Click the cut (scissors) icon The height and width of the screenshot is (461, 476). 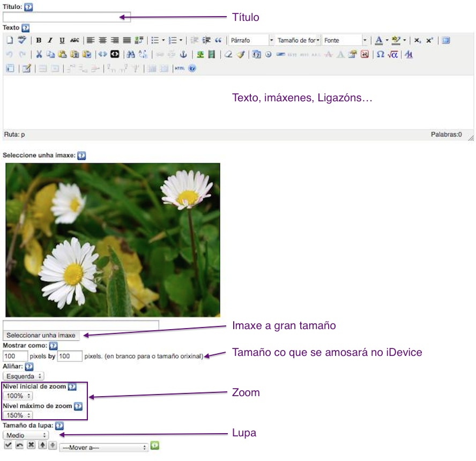(39, 55)
